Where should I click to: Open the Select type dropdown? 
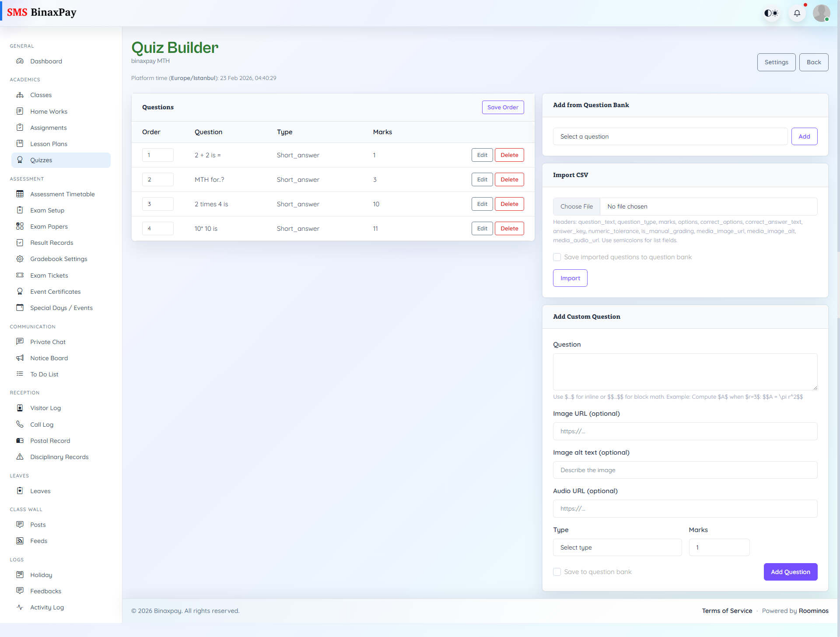point(617,547)
